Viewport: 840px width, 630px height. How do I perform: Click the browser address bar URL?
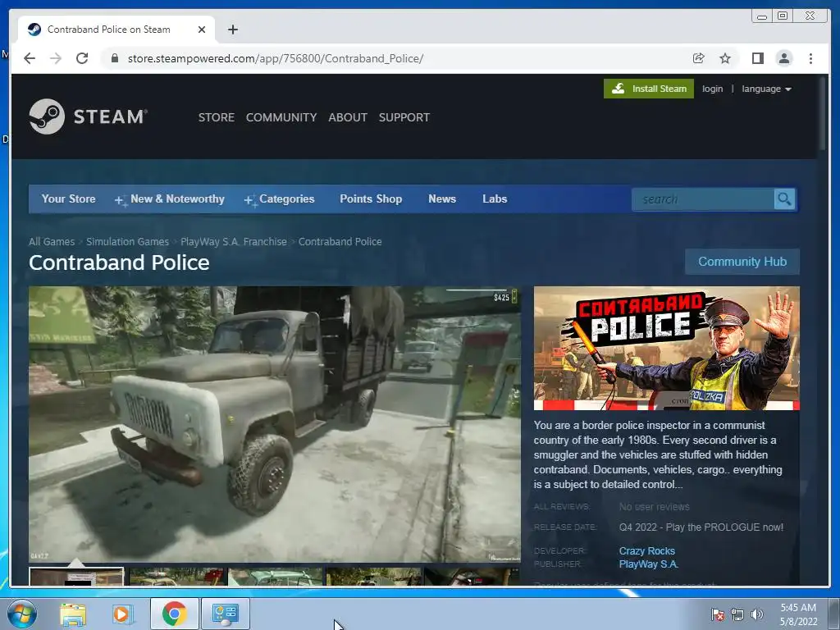[276, 58]
